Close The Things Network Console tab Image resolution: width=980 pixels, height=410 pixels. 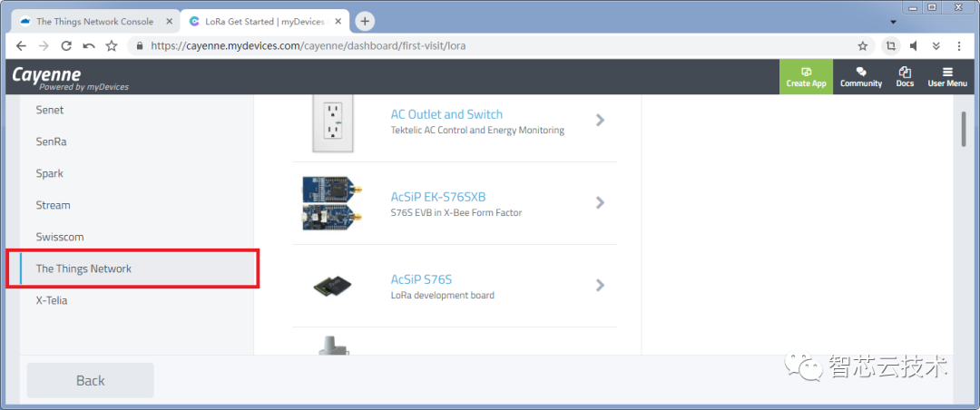[170, 21]
